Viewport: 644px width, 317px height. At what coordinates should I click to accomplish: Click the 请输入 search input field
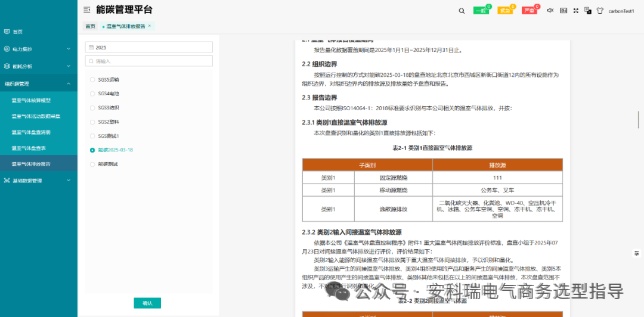point(148,61)
